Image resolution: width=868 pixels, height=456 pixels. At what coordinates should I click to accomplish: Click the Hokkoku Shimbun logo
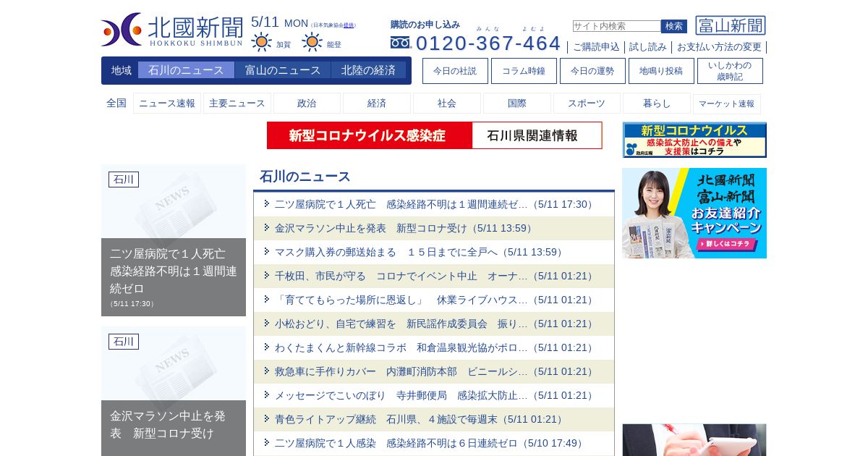[172, 30]
